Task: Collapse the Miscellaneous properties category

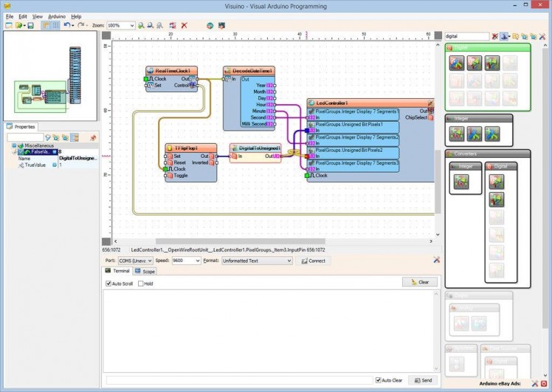Action: 13,145
